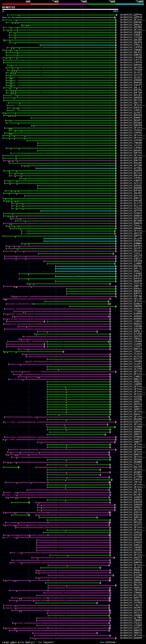Select label UniRef100_C0P539

click(131, 48)
